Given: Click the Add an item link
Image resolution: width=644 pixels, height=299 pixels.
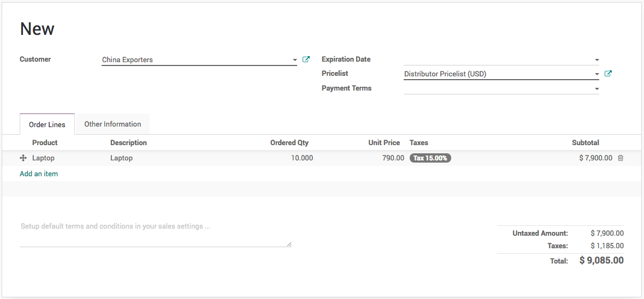Looking at the screenshot, I should 39,174.
